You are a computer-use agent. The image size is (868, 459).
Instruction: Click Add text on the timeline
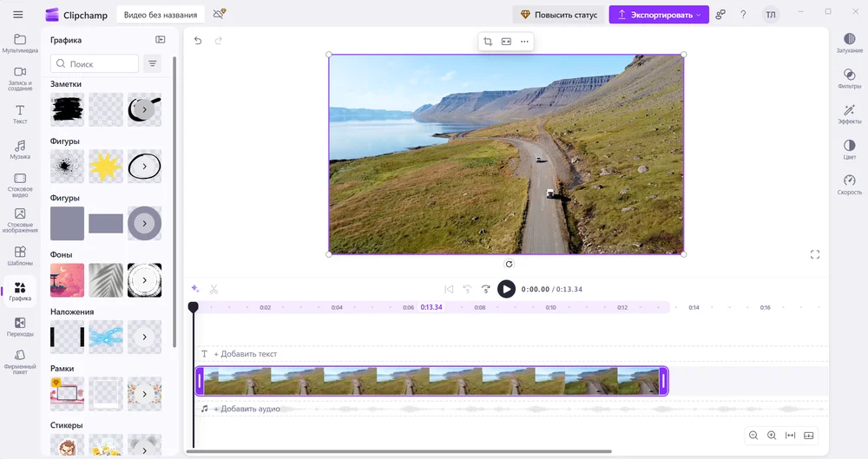(245, 354)
